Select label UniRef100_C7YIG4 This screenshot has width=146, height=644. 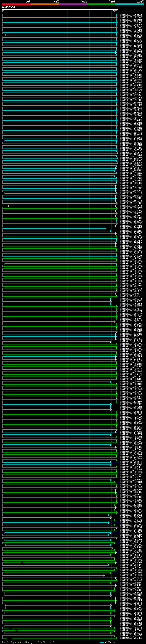coord(131,482)
